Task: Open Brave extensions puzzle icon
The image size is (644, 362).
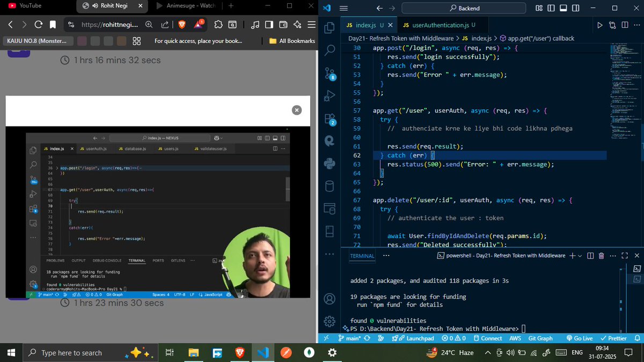Action: tap(218, 25)
